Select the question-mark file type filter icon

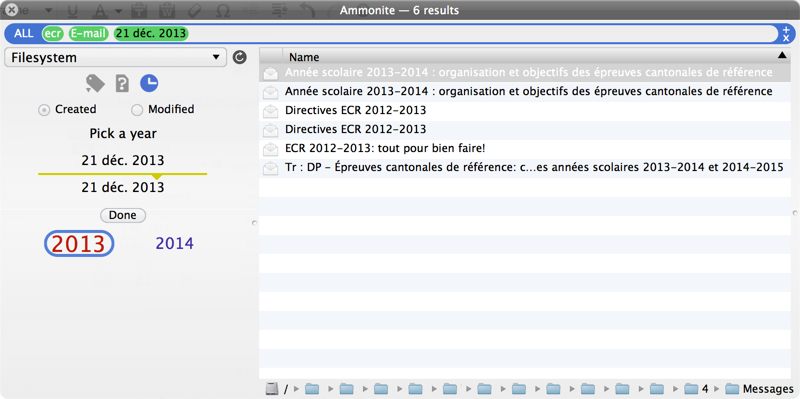coord(122,83)
